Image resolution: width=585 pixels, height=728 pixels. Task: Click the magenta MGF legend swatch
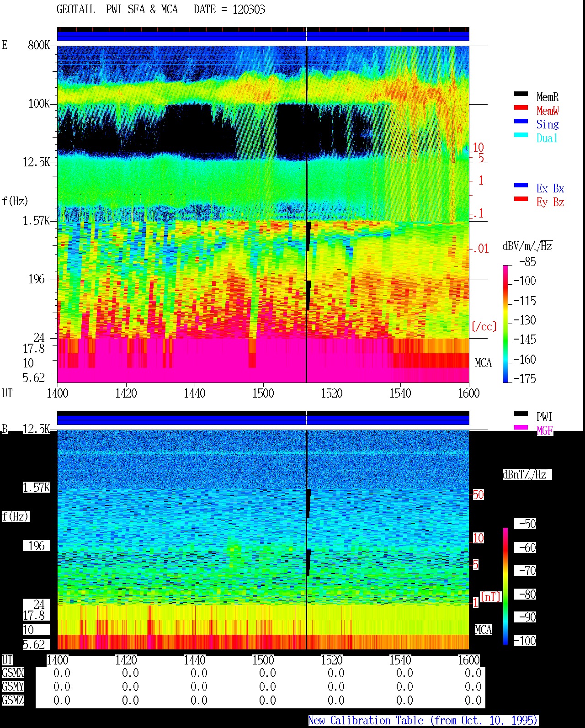521,428
